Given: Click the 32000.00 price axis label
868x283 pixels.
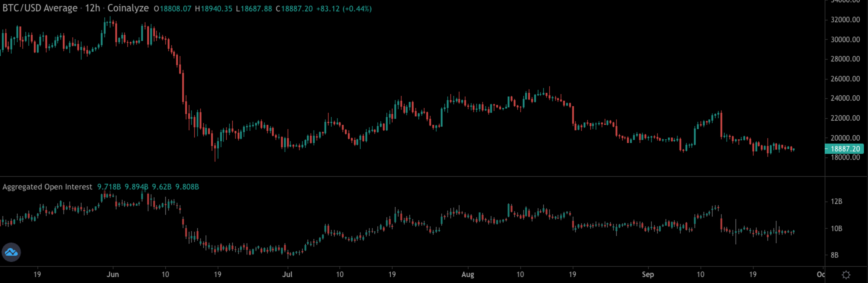Looking at the screenshot, I should coord(845,19).
